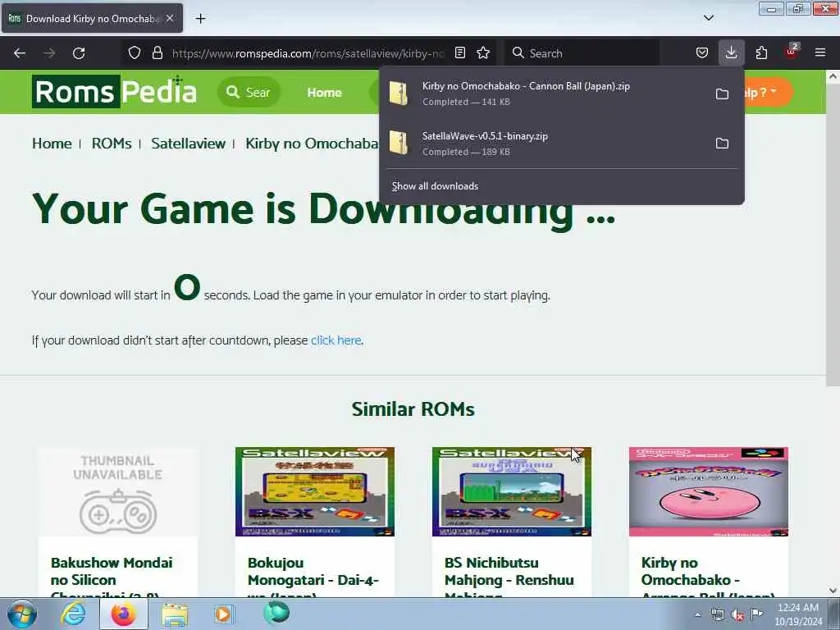Close the Download Kirby tab

tap(170, 18)
